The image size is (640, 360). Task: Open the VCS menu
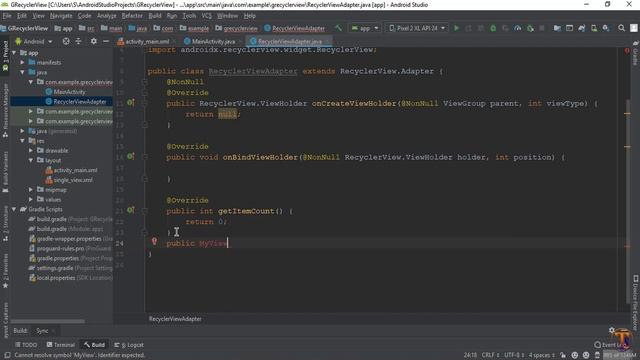[x=207, y=16]
